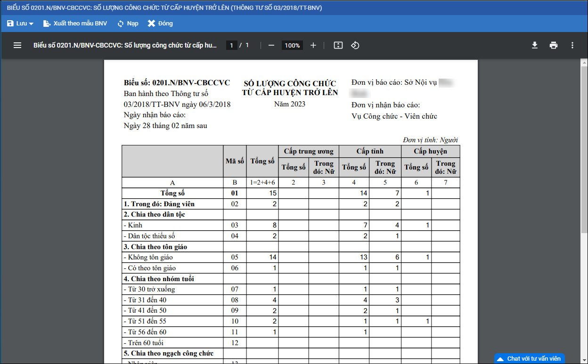Click the zoom in plus icon
Image resolution: width=588 pixels, height=364 pixels.
[x=313, y=45]
